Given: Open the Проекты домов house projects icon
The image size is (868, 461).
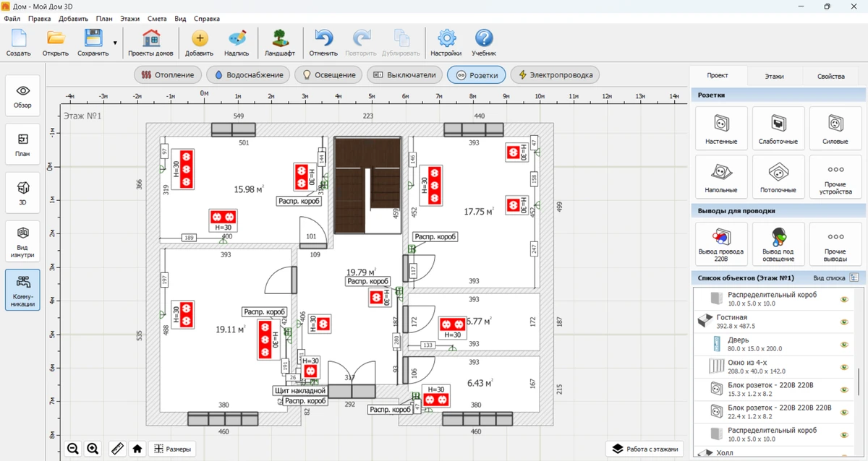Looking at the screenshot, I should coord(150,43).
